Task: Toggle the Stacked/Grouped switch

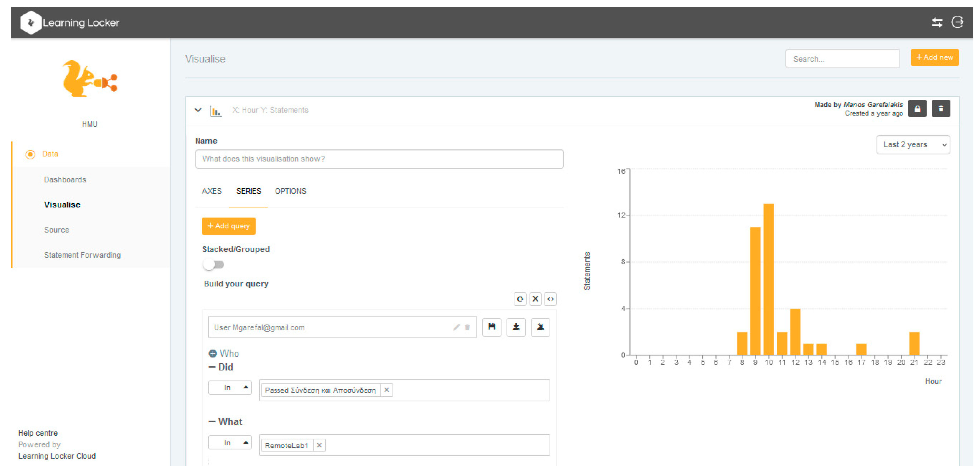Action: click(213, 265)
